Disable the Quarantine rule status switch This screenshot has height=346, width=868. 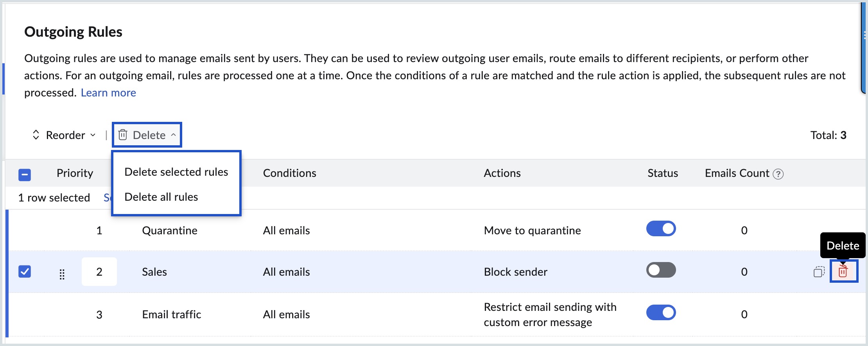pyautogui.click(x=661, y=228)
